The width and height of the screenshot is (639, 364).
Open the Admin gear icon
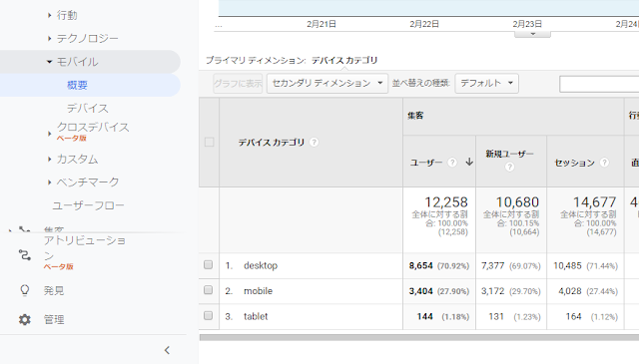24,319
